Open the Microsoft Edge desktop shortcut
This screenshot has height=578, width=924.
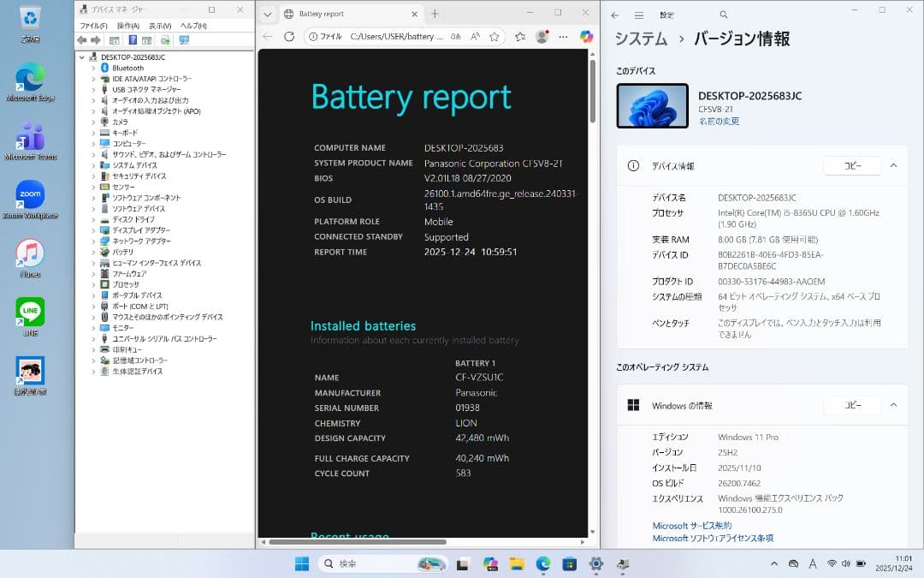tap(30, 82)
